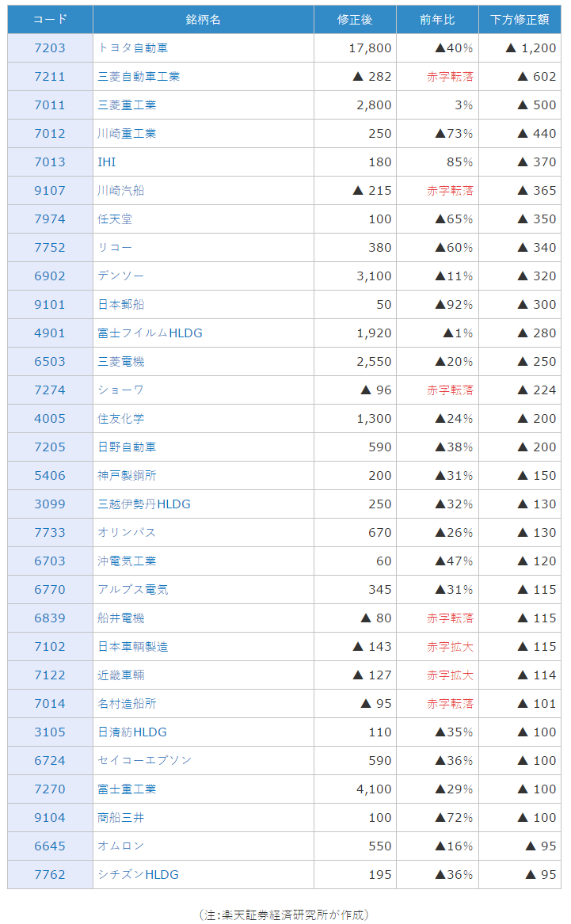Select the 神戸製鋼所 link
571x924 pixels.
[127, 476]
